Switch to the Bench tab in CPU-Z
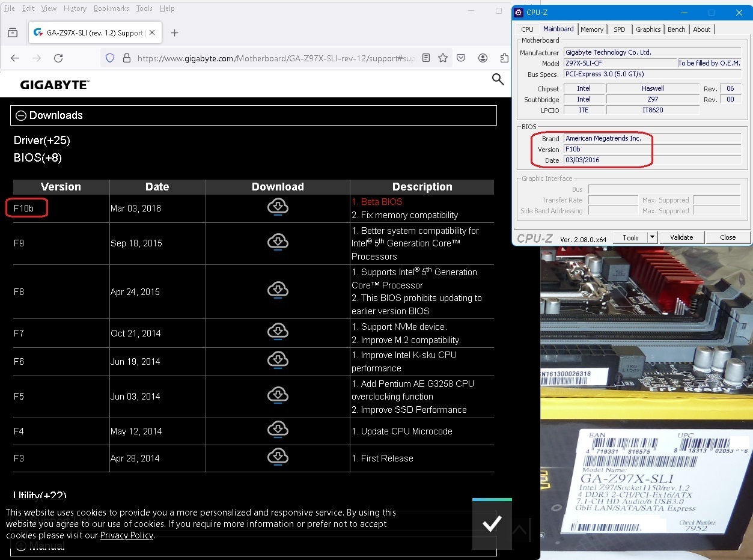 click(677, 29)
